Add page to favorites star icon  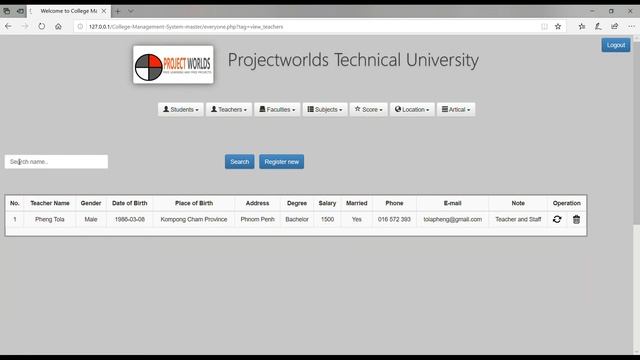coord(558,27)
